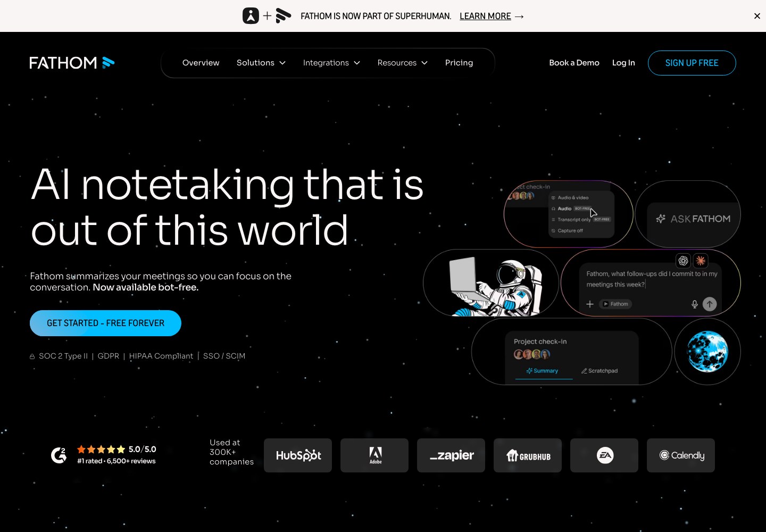The width and height of the screenshot is (766, 532).
Task: Click the Calendly logo tile
Action: tap(681, 455)
